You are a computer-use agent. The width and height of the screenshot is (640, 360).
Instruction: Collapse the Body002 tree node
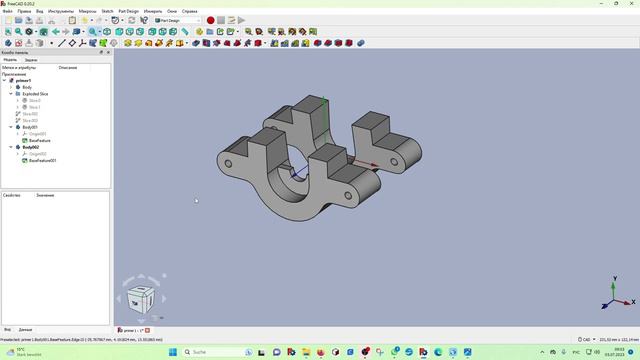(x=11, y=147)
